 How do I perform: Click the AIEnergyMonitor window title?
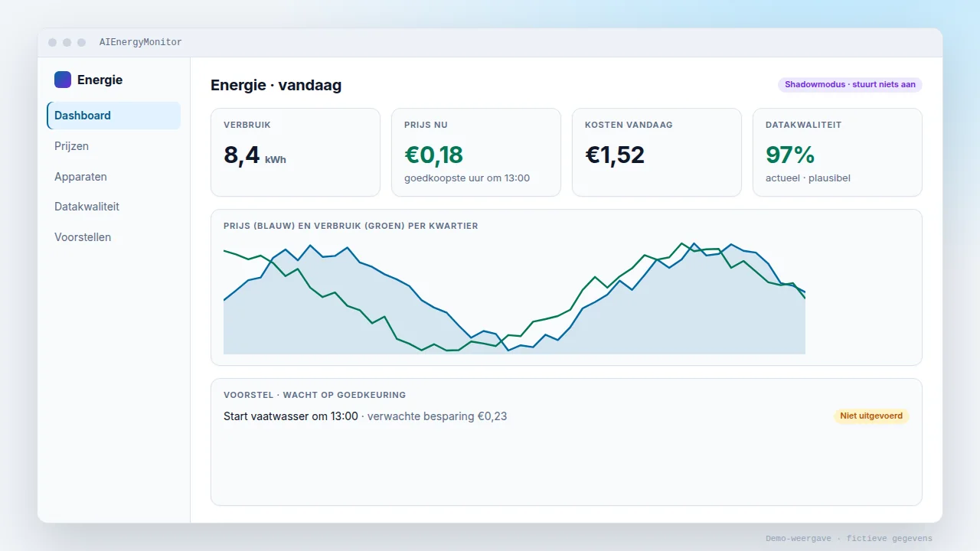coord(141,42)
